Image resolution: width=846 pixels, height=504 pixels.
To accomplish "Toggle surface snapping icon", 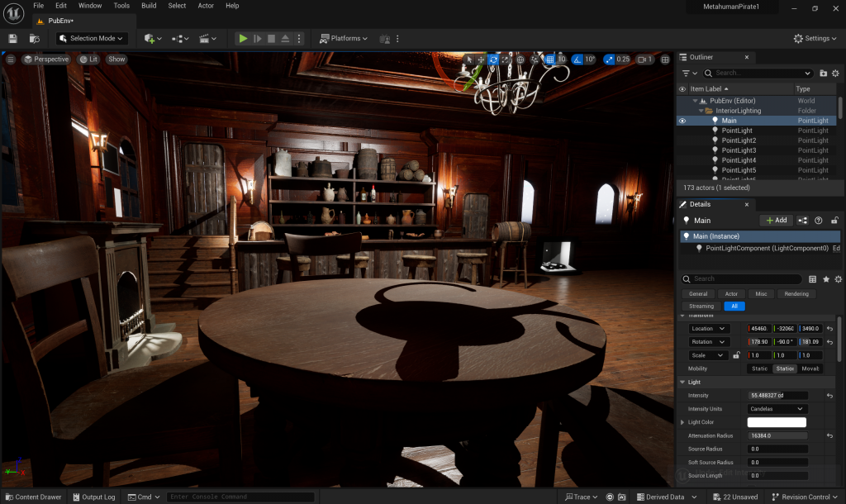I will pos(535,59).
